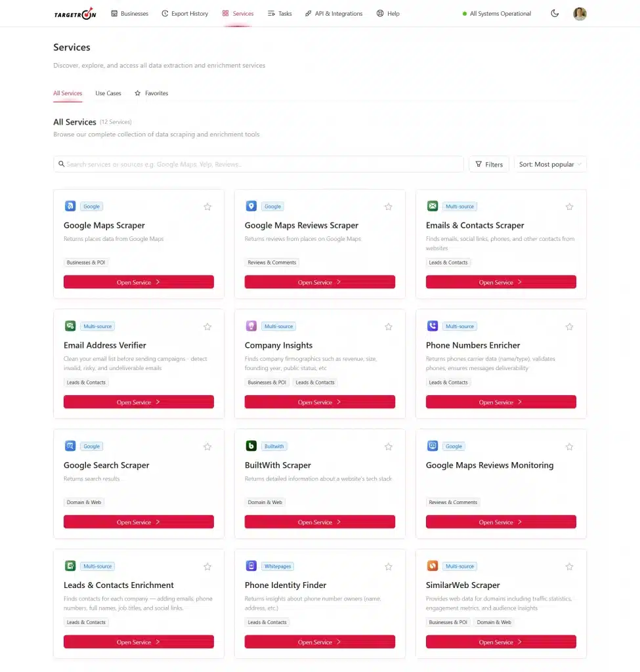Click the Whitepages source tag

278,566
